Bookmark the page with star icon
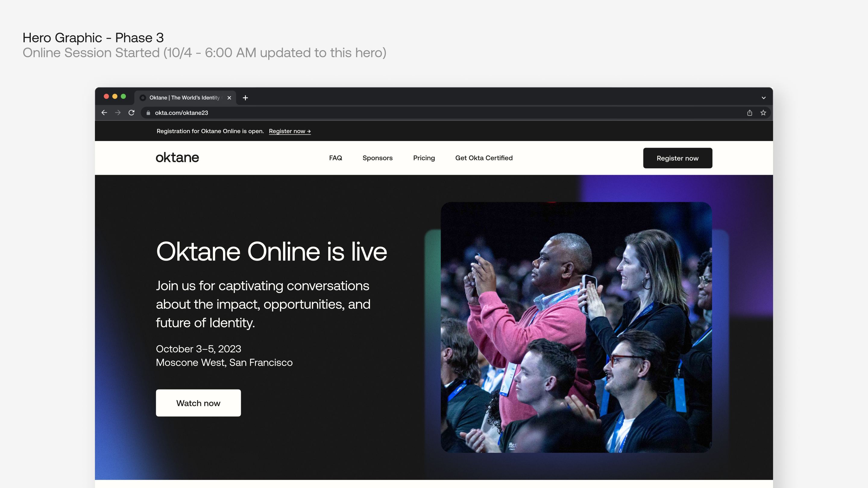Image resolution: width=868 pixels, height=488 pixels. [x=763, y=113]
